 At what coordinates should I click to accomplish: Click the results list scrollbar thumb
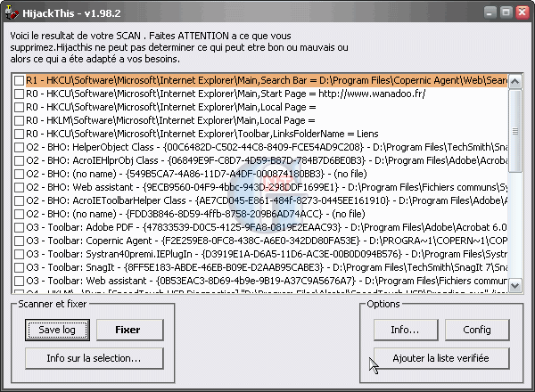(514, 131)
